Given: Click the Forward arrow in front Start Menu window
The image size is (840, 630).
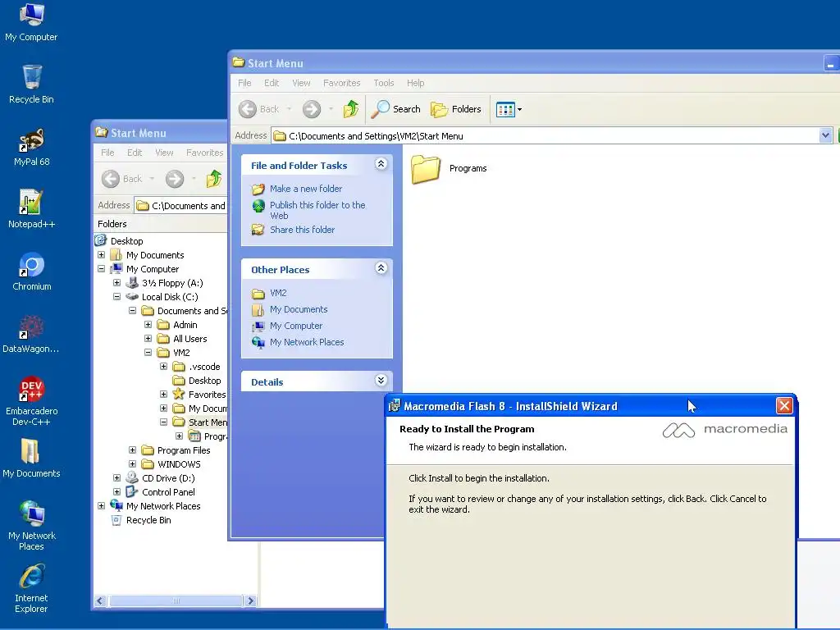Looking at the screenshot, I should coord(311,109).
